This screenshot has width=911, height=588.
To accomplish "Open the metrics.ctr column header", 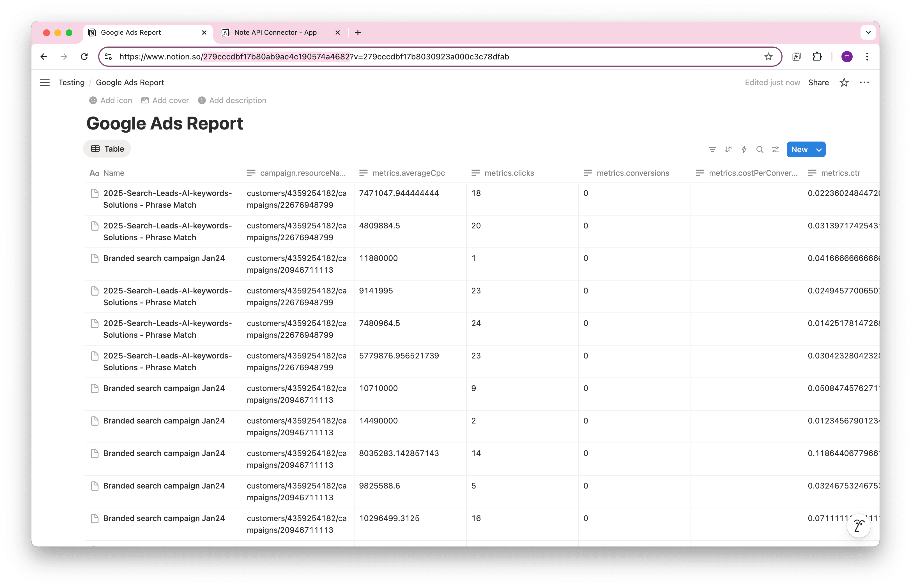I will coord(841,173).
